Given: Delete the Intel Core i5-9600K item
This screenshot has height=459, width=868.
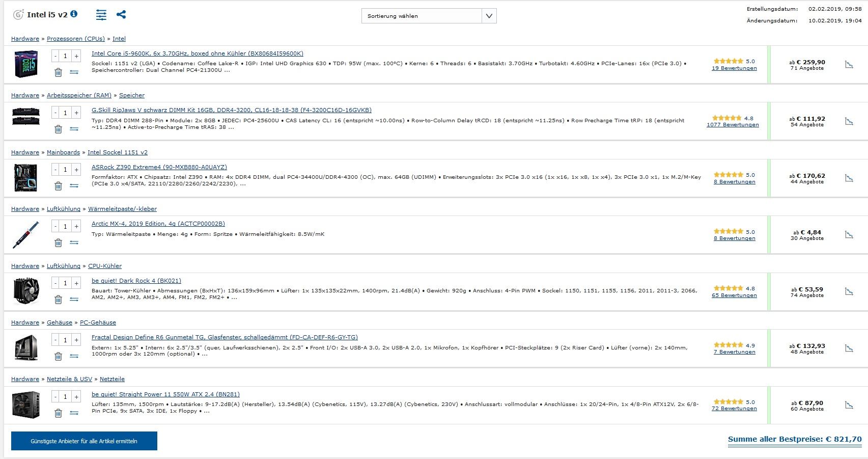Looking at the screenshot, I should click(58, 72).
